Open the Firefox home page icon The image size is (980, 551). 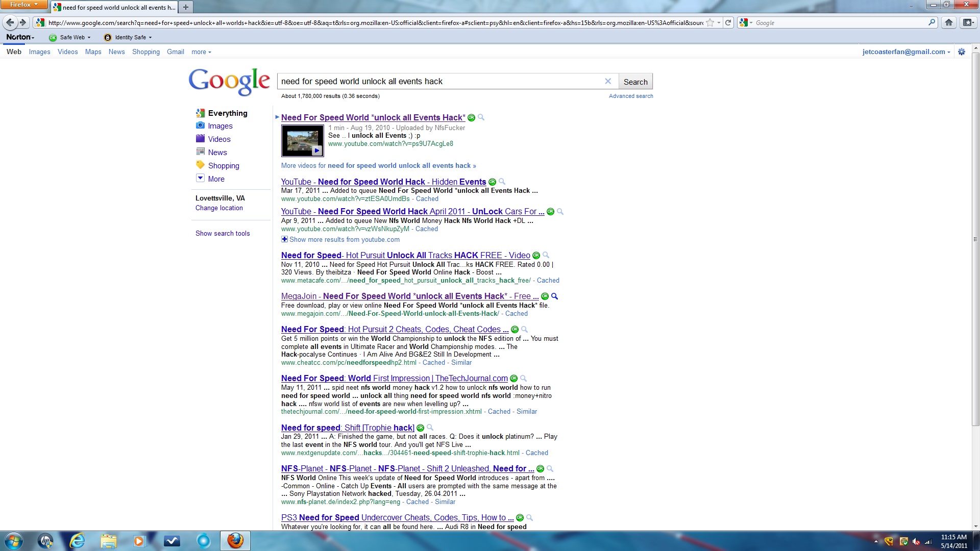pos(949,22)
